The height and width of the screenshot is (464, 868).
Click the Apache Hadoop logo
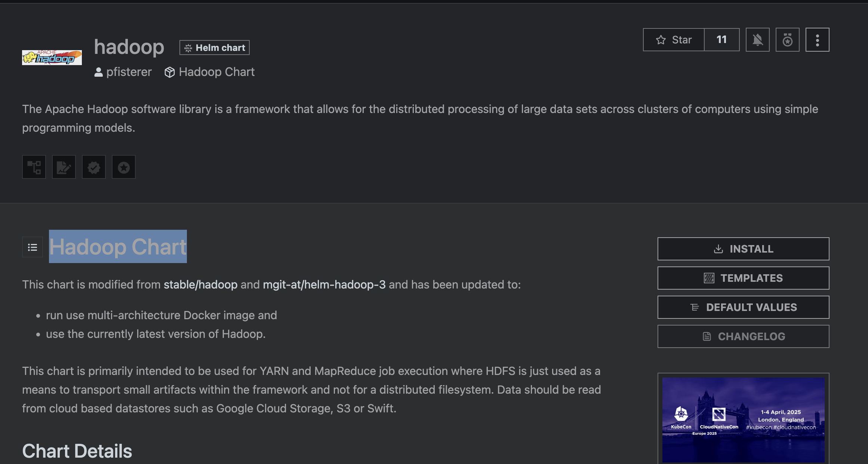52,57
